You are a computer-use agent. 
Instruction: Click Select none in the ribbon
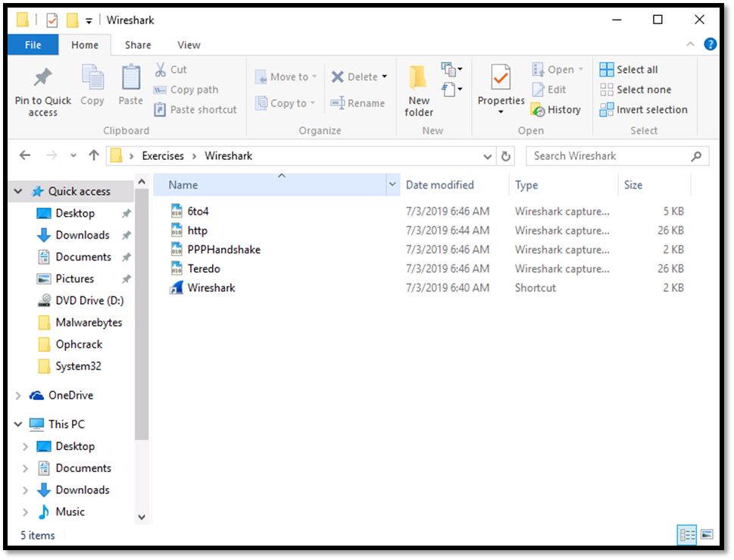pos(636,90)
